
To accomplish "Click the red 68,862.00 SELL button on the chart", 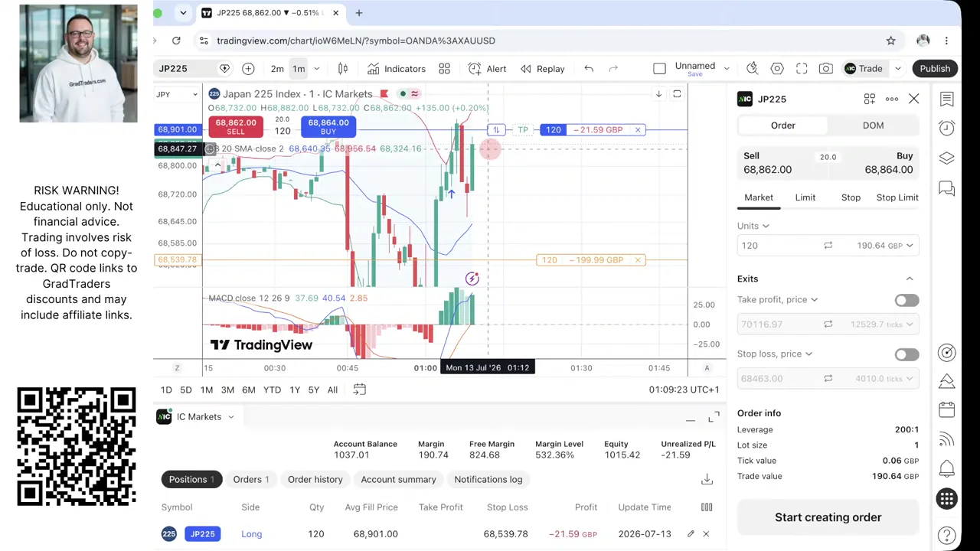I will (x=235, y=126).
